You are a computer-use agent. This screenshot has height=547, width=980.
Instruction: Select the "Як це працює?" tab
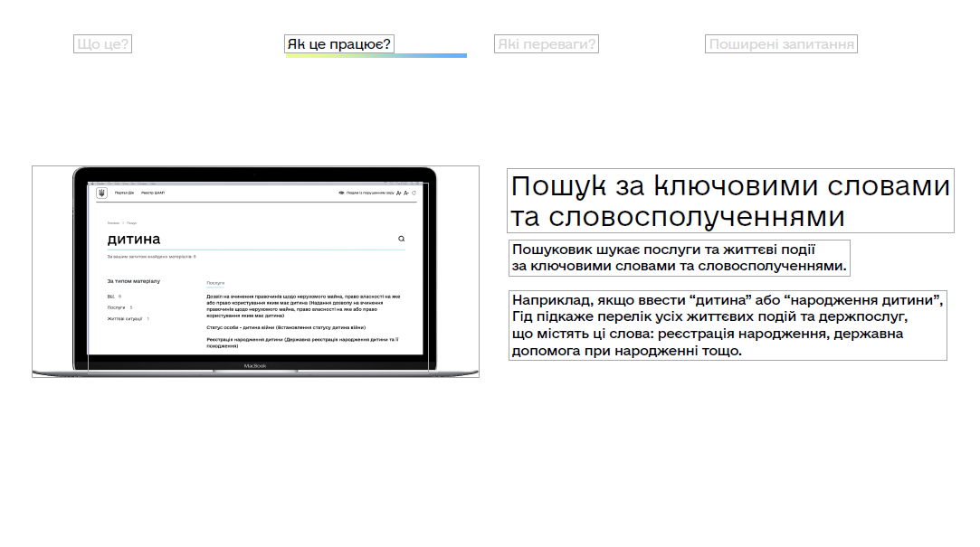339,44
